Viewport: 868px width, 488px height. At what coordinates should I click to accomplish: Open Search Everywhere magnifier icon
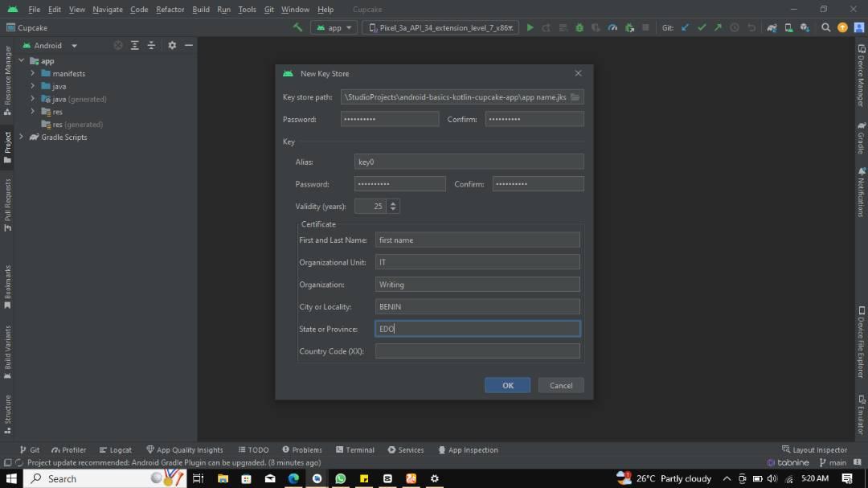click(825, 27)
